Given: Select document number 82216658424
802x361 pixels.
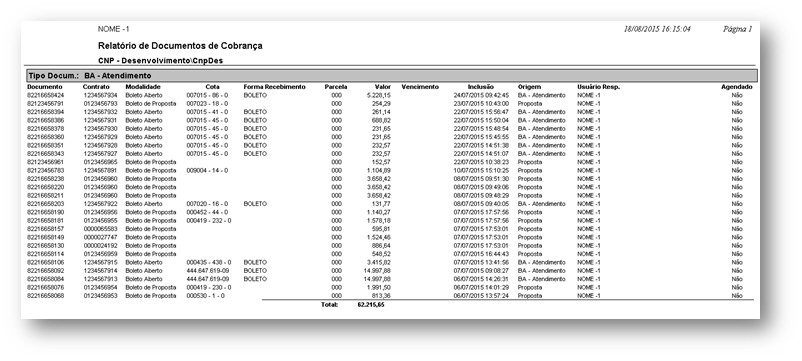Looking at the screenshot, I should [x=46, y=95].
